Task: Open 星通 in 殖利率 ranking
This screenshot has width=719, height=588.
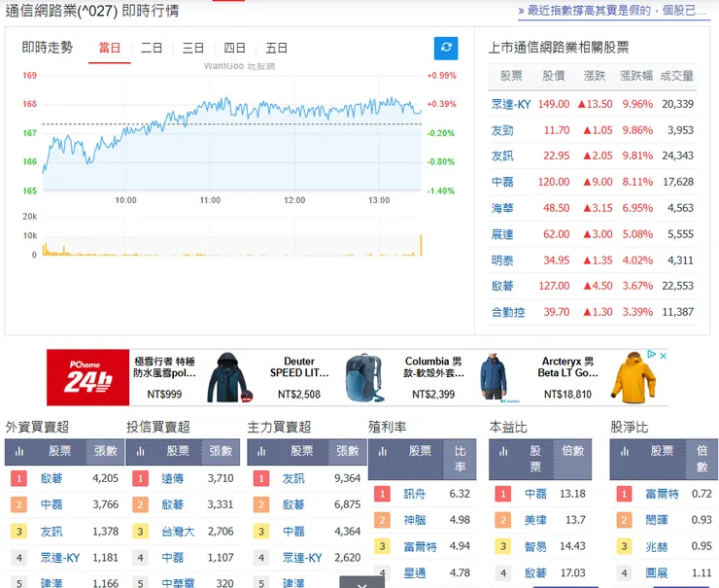Action: (x=415, y=572)
